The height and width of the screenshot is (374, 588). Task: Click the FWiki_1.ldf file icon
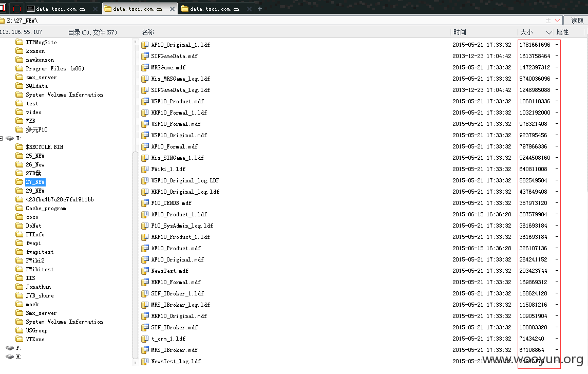(x=145, y=169)
